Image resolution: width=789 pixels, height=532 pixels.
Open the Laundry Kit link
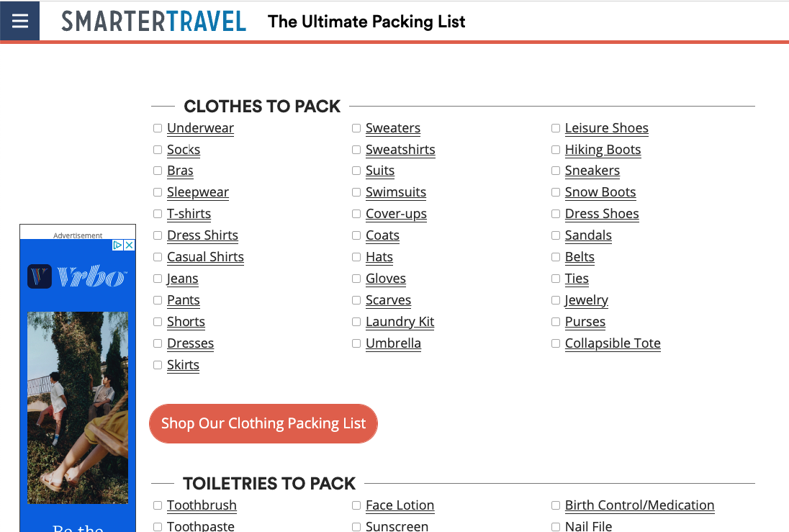(400, 322)
